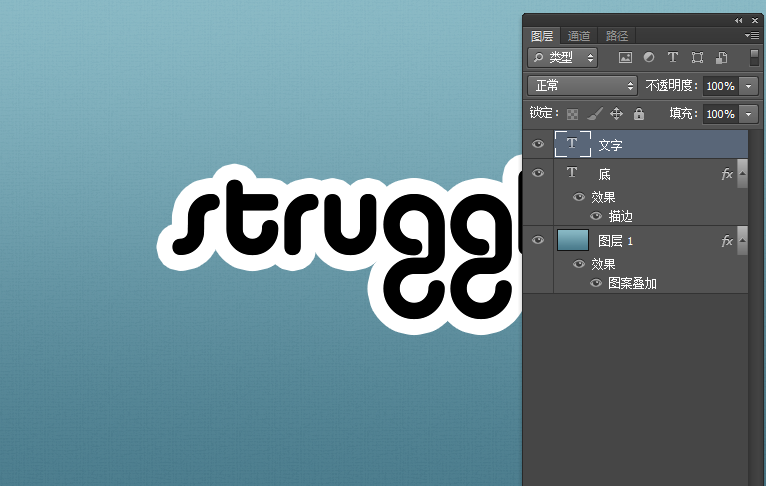Lock all padlock icon
Screen dimensions: 766x486
click(638, 114)
